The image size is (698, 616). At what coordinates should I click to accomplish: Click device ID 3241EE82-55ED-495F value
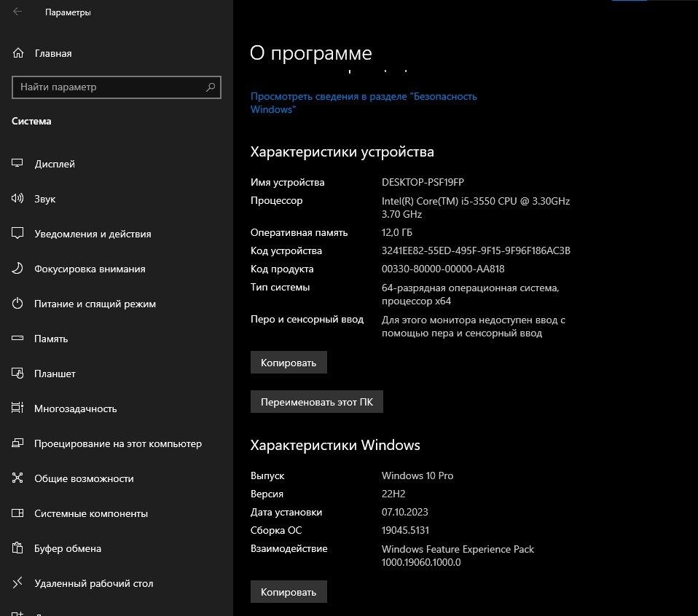476,250
